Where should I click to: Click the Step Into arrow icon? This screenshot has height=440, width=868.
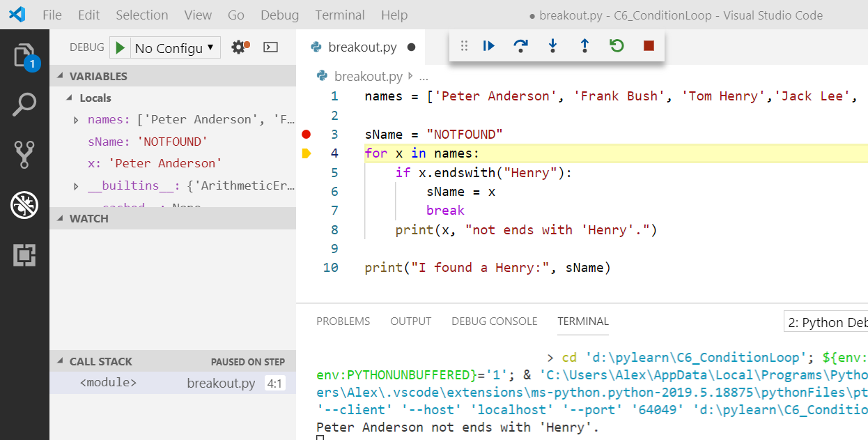pyautogui.click(x=552, y=46)
